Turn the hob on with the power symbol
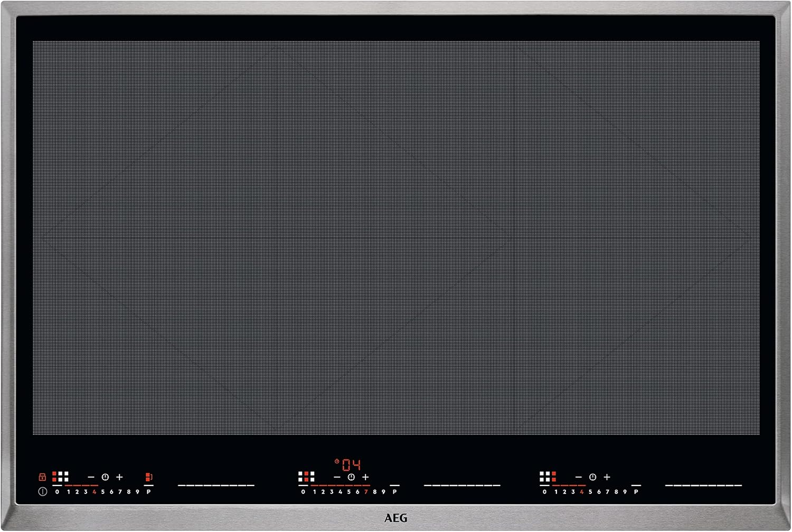 coord(43,491)
